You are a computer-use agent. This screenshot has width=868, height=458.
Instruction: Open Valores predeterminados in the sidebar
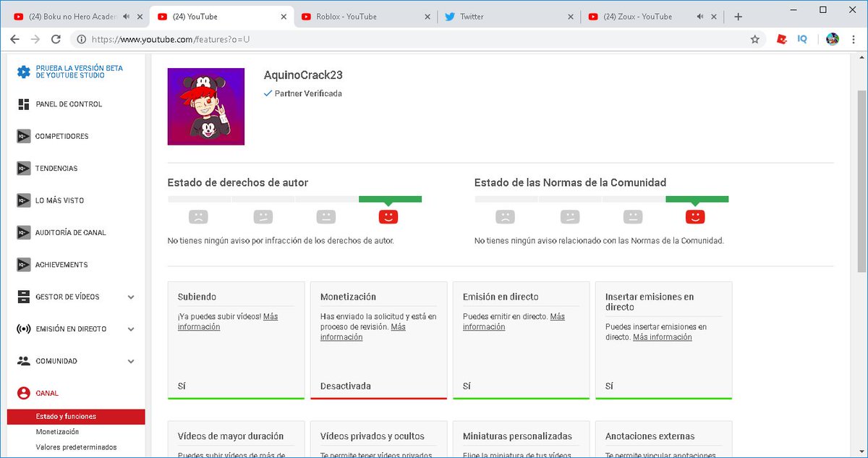point(76,447)
